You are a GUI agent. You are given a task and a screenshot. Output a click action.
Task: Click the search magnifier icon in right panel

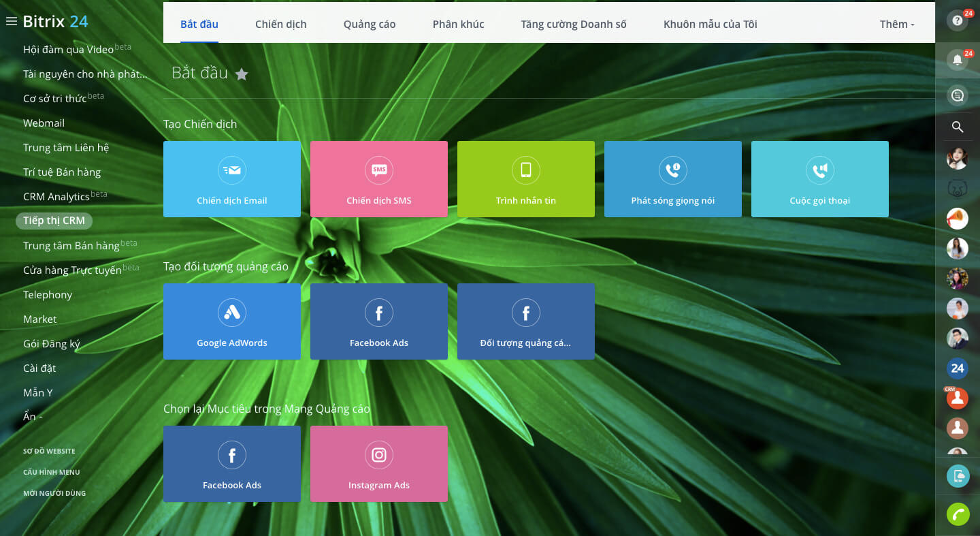tap(957, 127)
